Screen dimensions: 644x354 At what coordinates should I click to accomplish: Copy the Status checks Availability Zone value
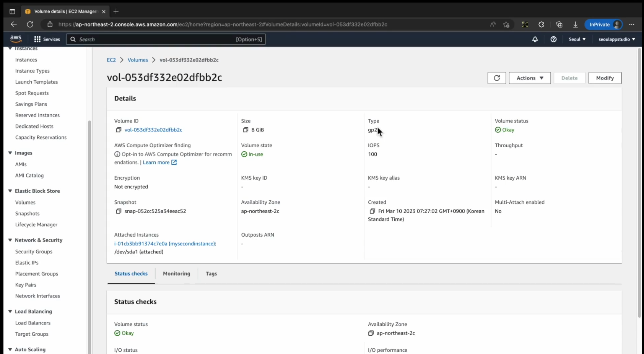coord(371,333)
